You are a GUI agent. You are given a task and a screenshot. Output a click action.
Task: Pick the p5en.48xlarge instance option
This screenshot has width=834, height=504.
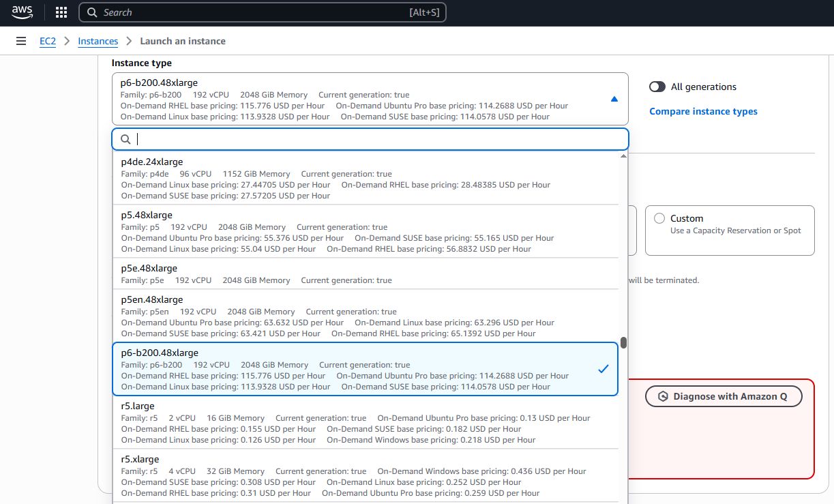pos(366,316)
